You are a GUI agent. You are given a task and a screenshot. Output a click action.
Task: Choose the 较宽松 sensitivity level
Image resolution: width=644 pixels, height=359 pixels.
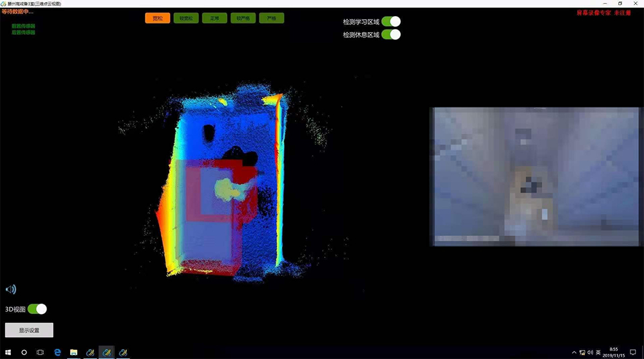pyautogui.click(x=186, y=18)
